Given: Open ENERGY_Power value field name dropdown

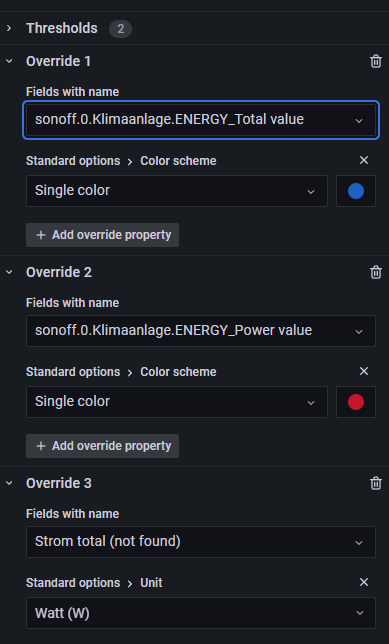Looking at the screenshot, I should pos(201,331).
